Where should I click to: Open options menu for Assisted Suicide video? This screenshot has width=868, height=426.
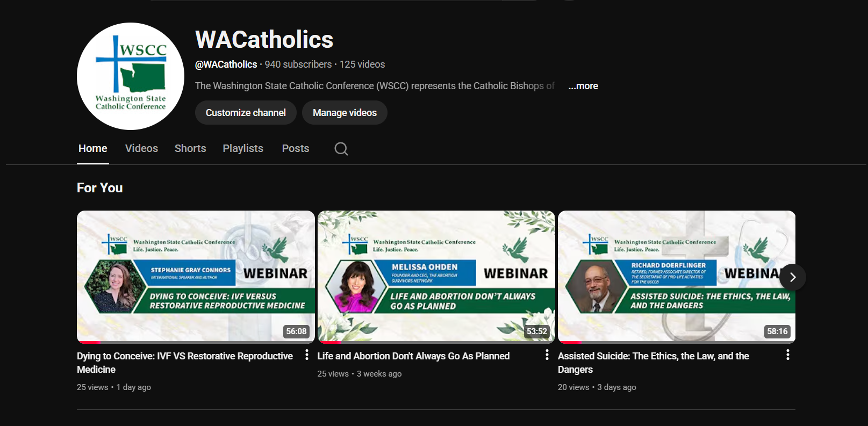point(788,355)
